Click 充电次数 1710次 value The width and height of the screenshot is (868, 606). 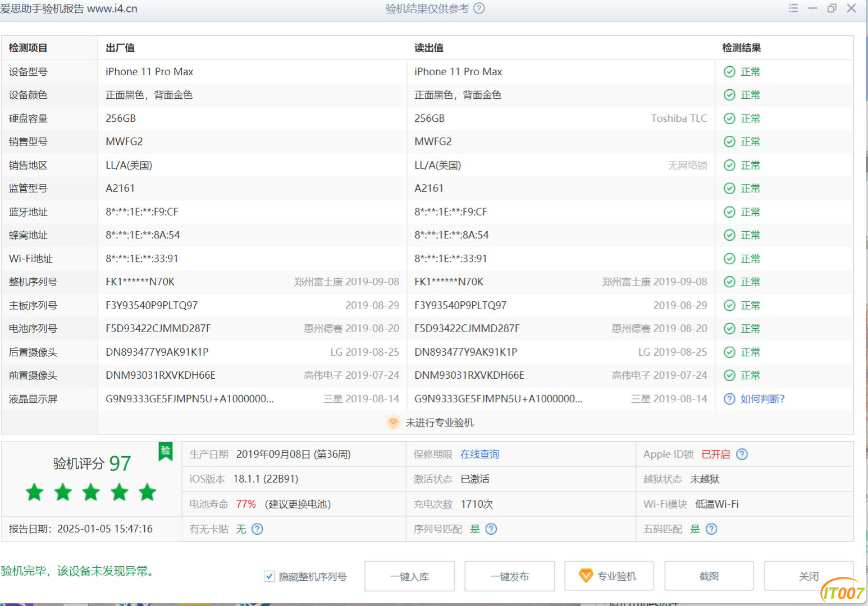tap(477, 504)
